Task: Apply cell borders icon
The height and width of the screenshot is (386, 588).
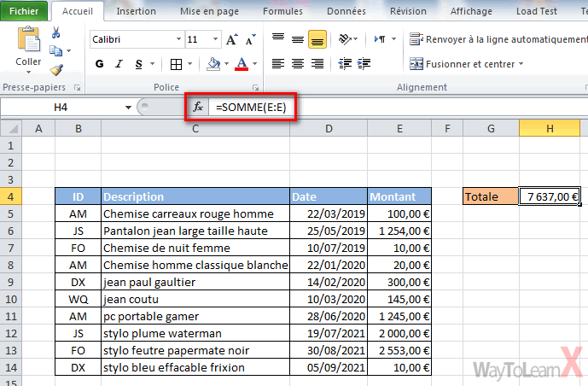Action: coord(176,64)
